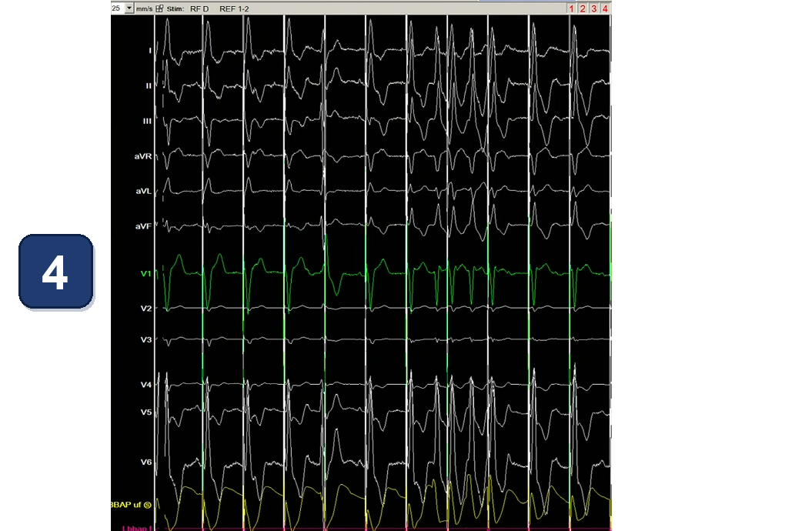Switch to page 1 button

point(572,8)
